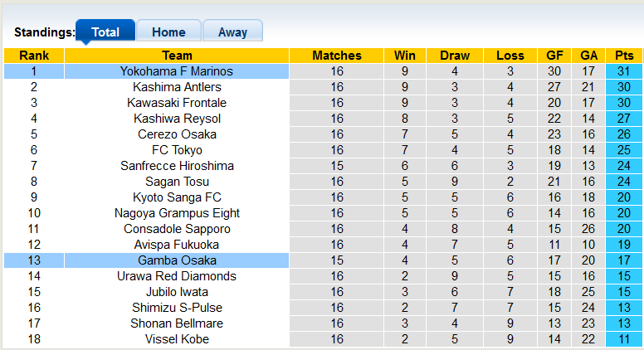The width and height of the screenshot is (644, 350).
Task: Click Vissel Kobe team name
Action: coord(177,339)
